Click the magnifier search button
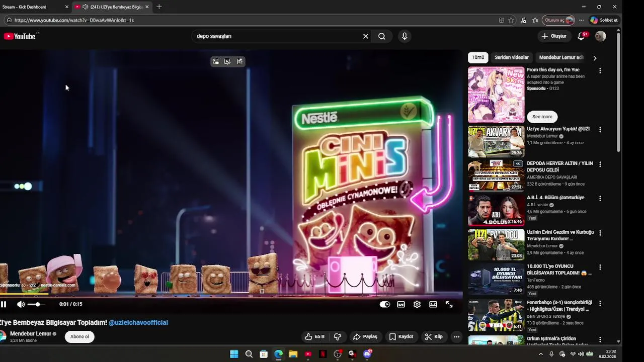 [x=382, y=36]
